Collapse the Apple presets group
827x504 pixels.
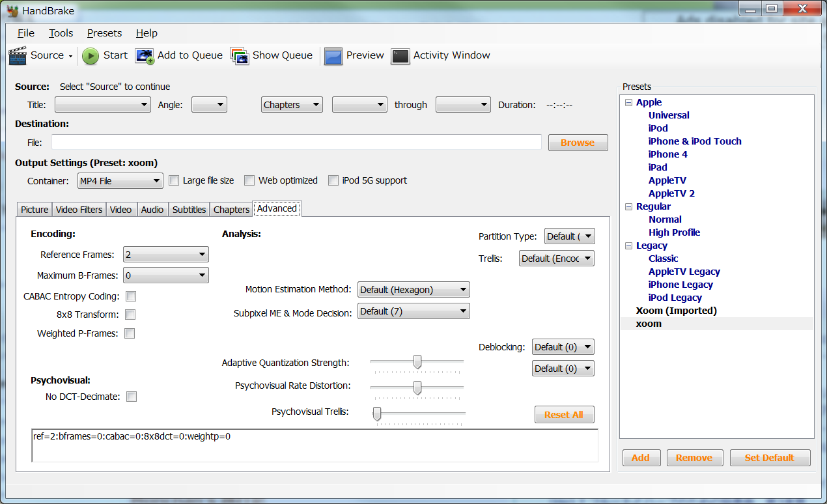pyautogui.click(x=628, y=102)
